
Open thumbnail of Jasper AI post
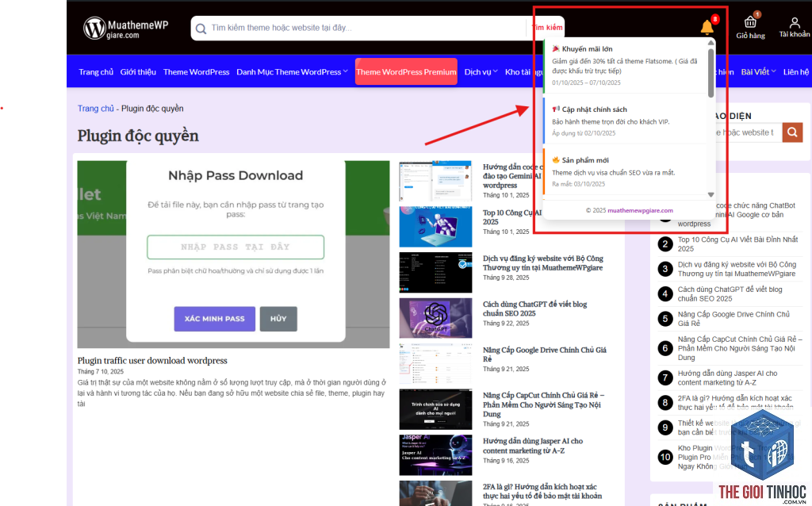[x=435, y=454]
